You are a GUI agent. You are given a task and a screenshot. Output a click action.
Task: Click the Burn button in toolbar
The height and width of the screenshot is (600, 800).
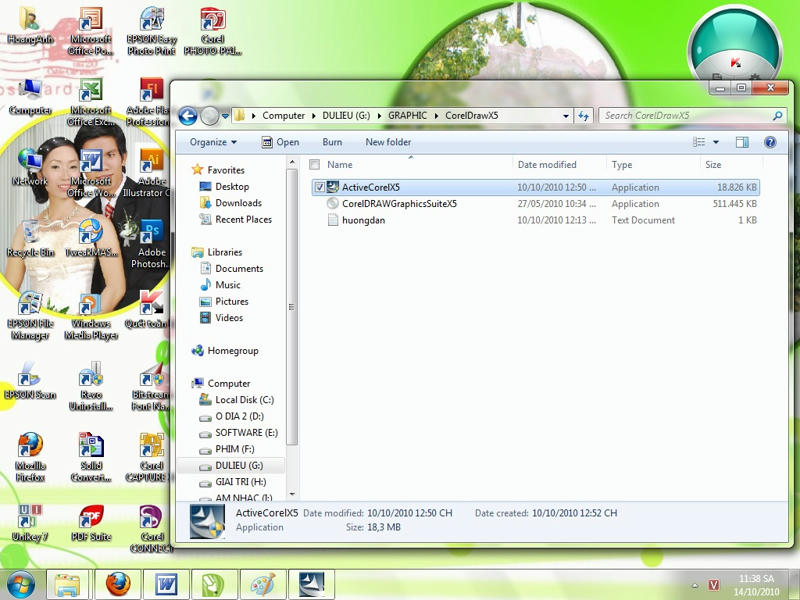(332, 143)
